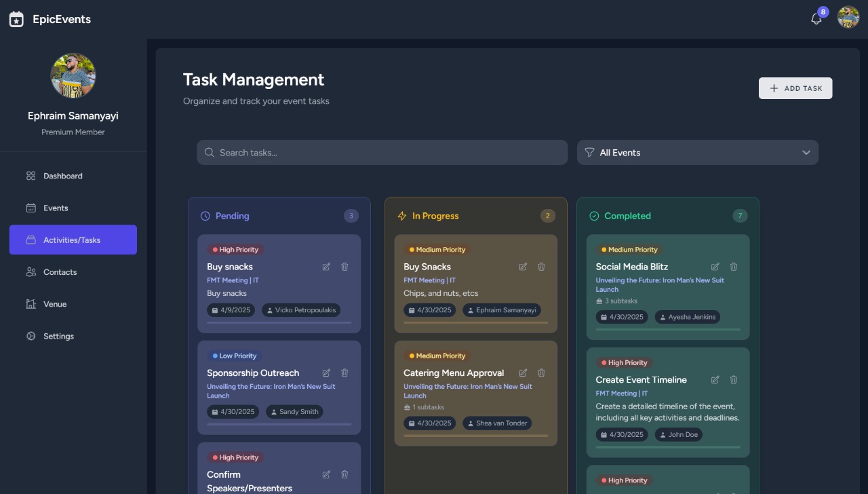
Task: Open the All Events filter dropdown
Action: 697,152
